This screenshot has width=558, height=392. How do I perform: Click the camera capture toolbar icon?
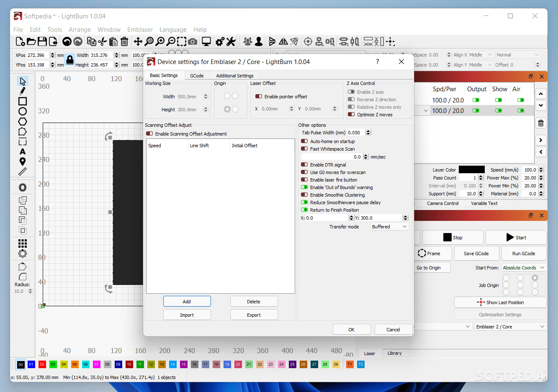coord(192,41)
